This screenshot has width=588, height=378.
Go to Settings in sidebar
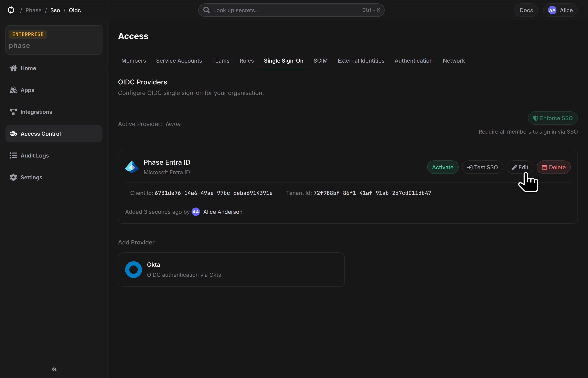[54, 177]
